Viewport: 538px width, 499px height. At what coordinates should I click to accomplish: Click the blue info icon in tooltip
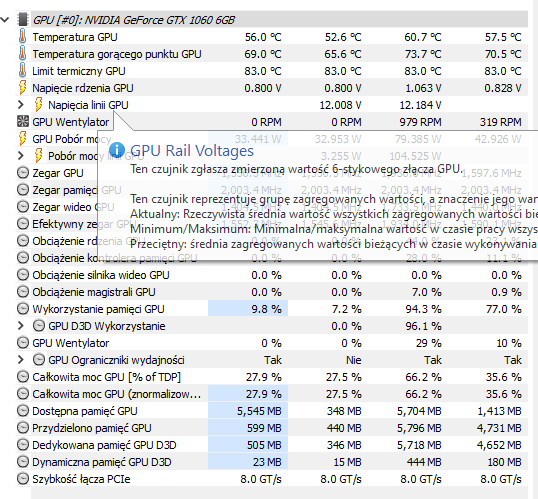pyautogui.click(x=117, y=150)
